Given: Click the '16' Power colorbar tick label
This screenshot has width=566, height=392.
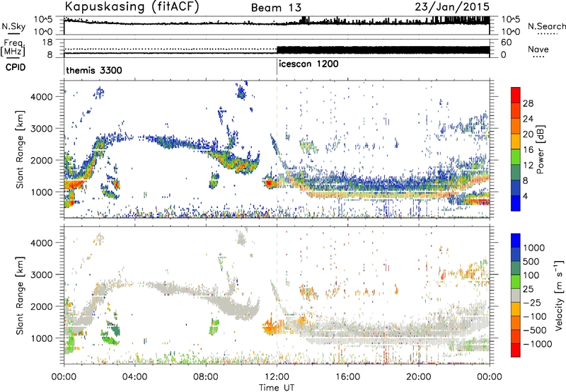Looking at the screenshot, I should pos(528,150).
